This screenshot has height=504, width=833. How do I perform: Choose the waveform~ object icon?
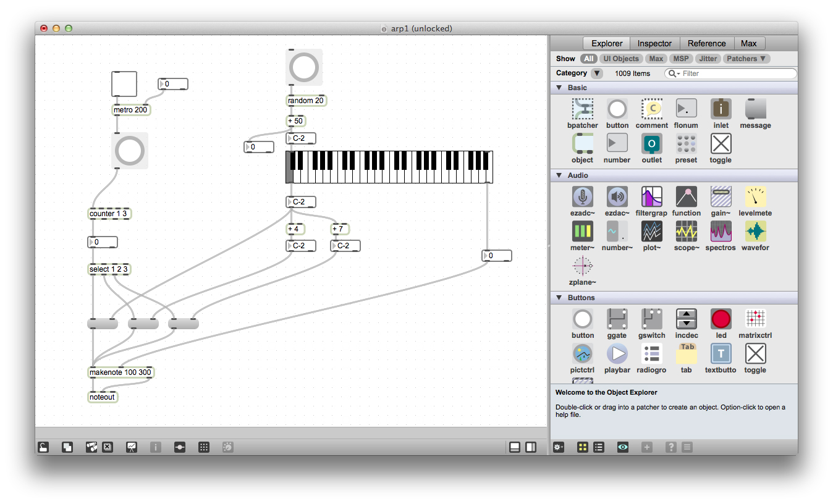[x=755, y=232]
